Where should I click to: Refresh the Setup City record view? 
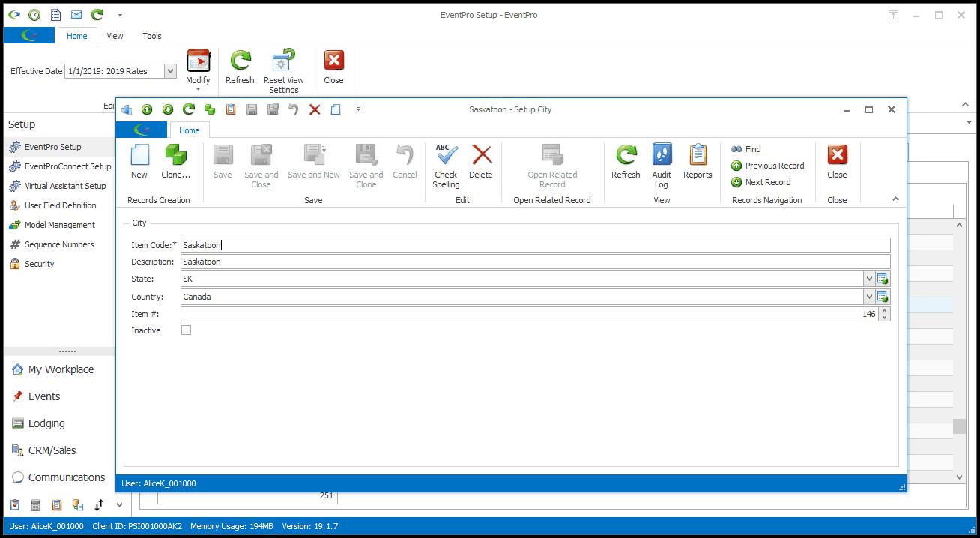coord(626,162)
